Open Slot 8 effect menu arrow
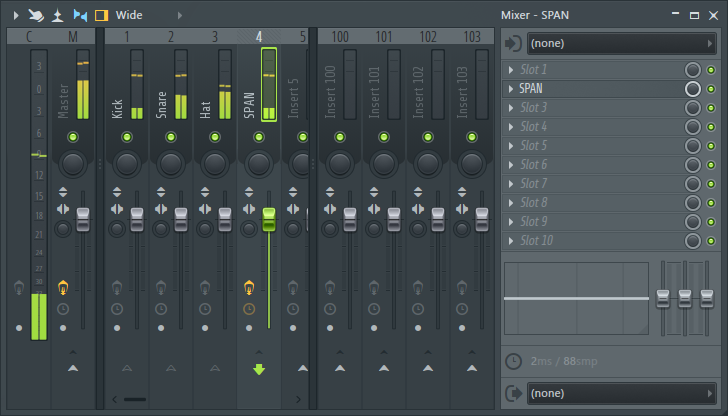This screenshot has width=728, height=416. [511, 203]
